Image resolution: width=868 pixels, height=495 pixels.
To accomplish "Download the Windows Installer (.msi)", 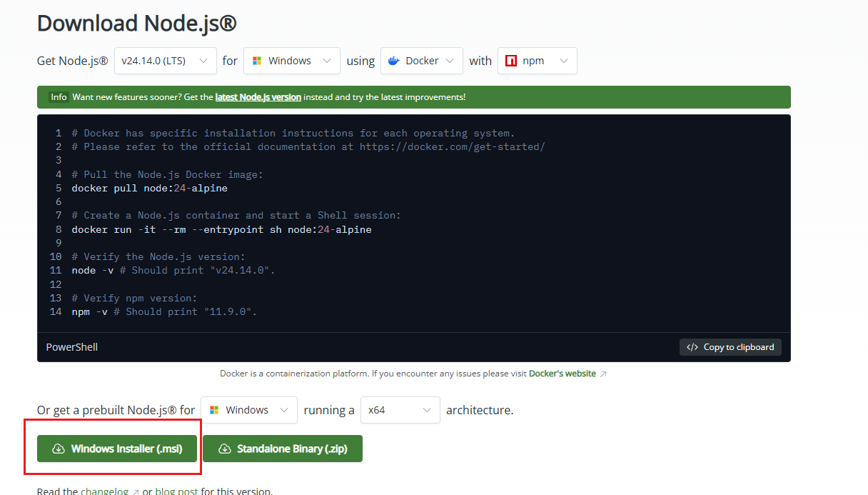I will pyautogui.click(x=117, y=449).
